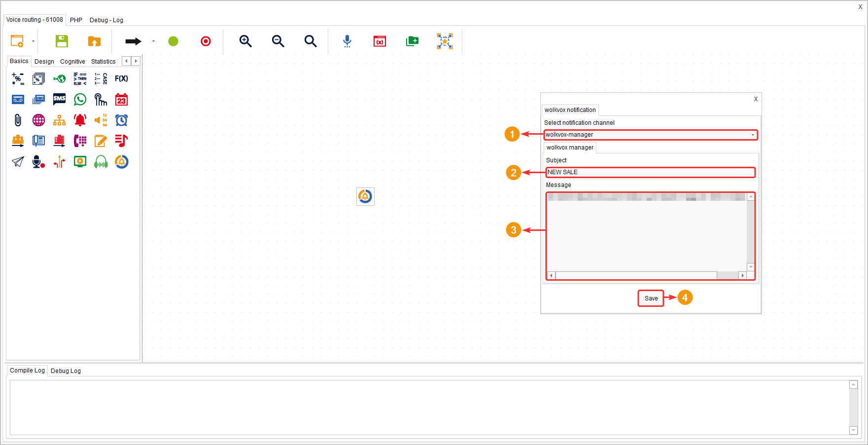Select the CASE component
868x445 pixels.
tap(101, 78)
